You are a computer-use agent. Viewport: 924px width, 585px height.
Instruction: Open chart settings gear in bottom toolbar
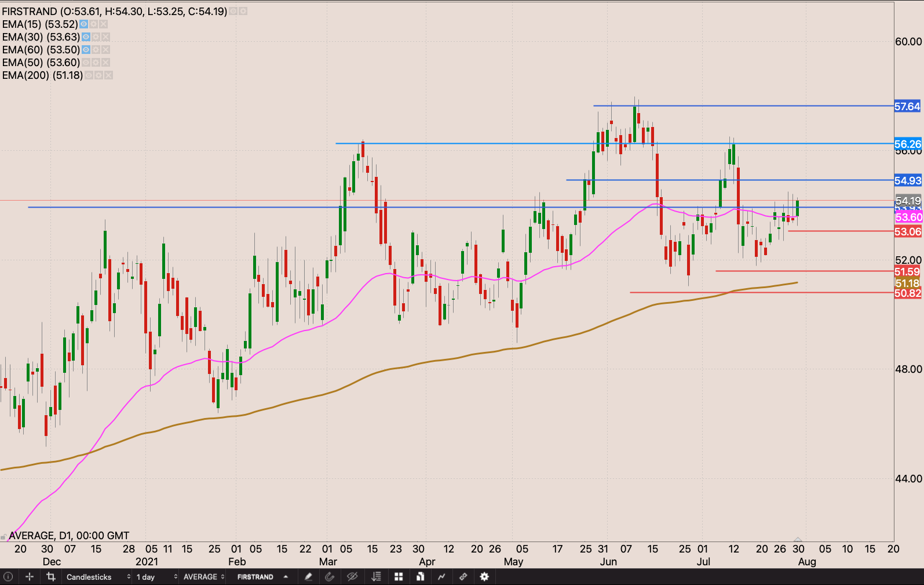coord(484,577)
